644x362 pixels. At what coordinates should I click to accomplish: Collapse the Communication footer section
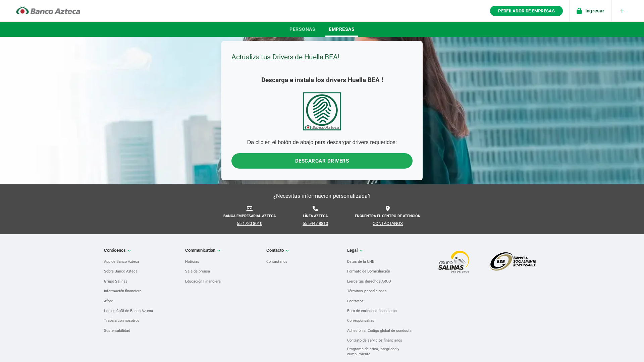(203, 250)
